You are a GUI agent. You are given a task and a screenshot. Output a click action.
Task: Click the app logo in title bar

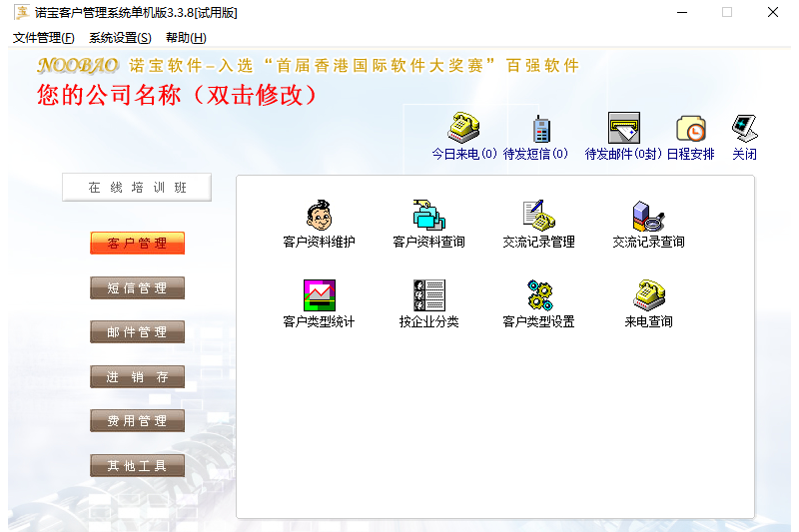(x=21, y=12)
